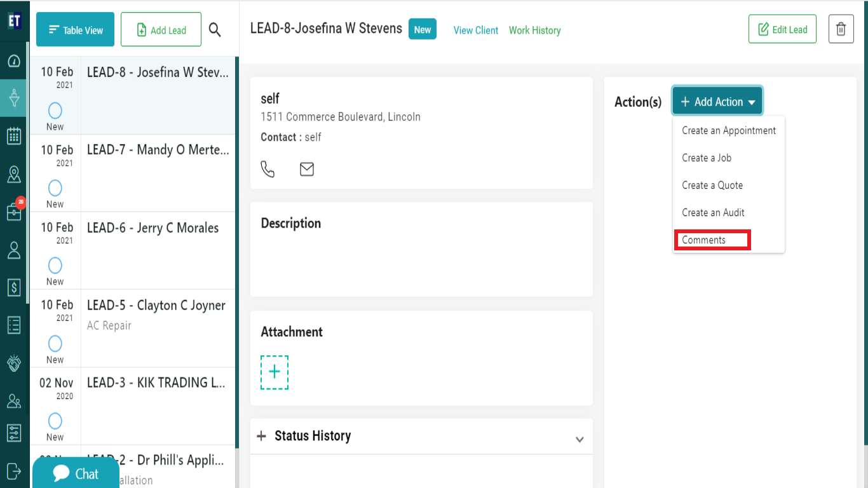Click the delete trash icon

pyautogui.click(x=841, y=29)
